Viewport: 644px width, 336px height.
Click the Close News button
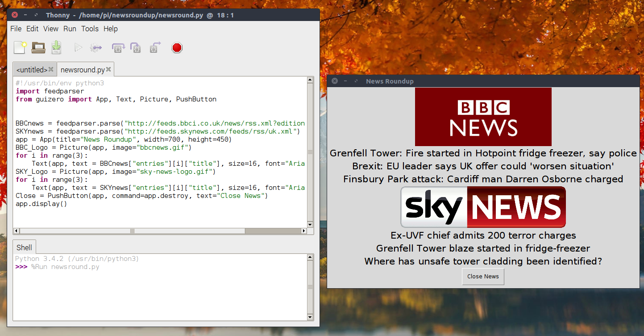coord(483,277)
